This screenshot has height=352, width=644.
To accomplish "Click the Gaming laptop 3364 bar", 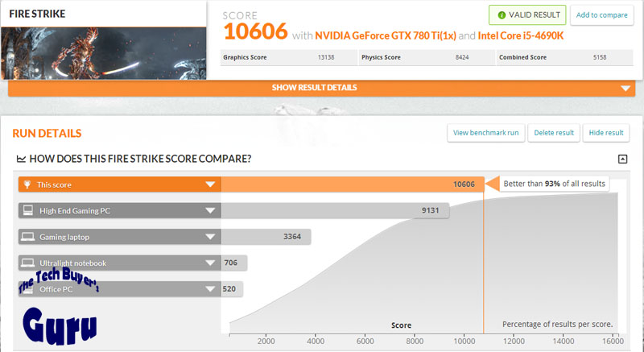I will point(266,237).
